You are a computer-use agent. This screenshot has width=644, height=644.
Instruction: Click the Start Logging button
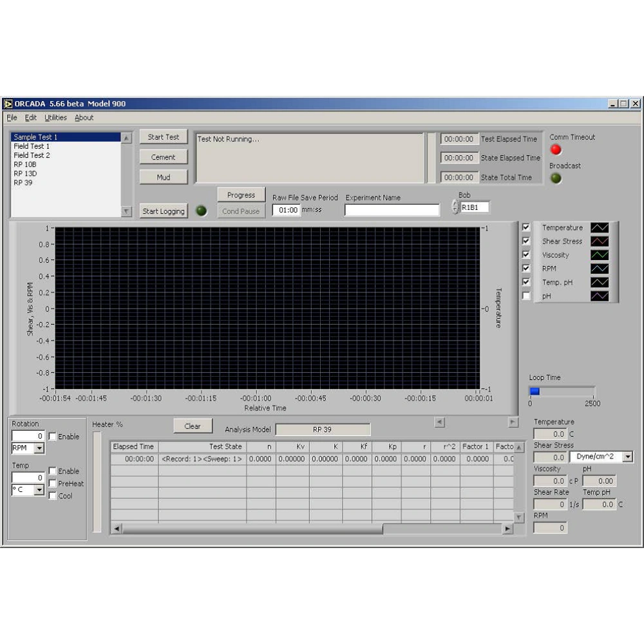[x=164, y=211]
